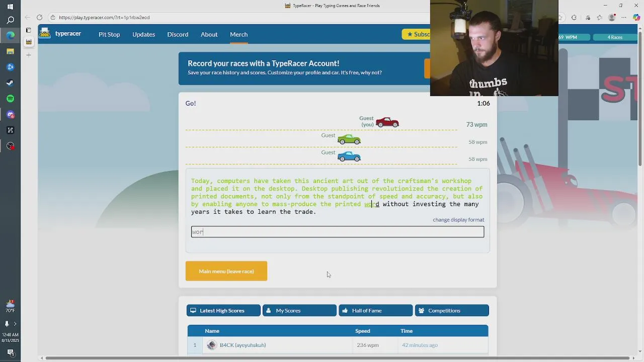The height and width of the screenshot is (362, 644).
Task: Click the 236 wpm score cell
Action: pos(368,345)
